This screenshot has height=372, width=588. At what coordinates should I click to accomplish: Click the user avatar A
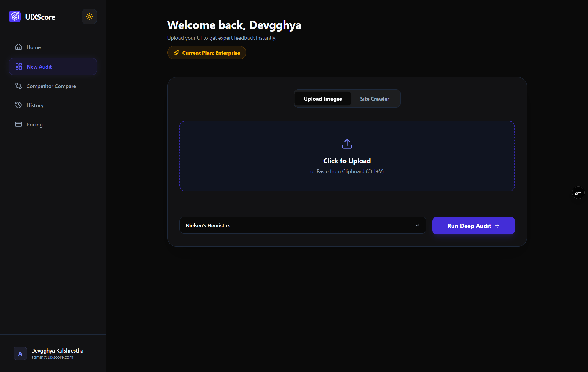(20, 353)
